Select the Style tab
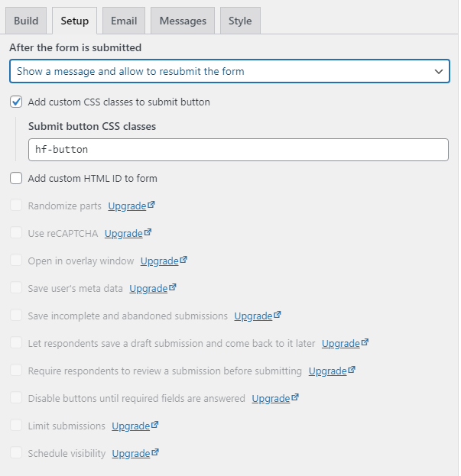 point(240,21)
